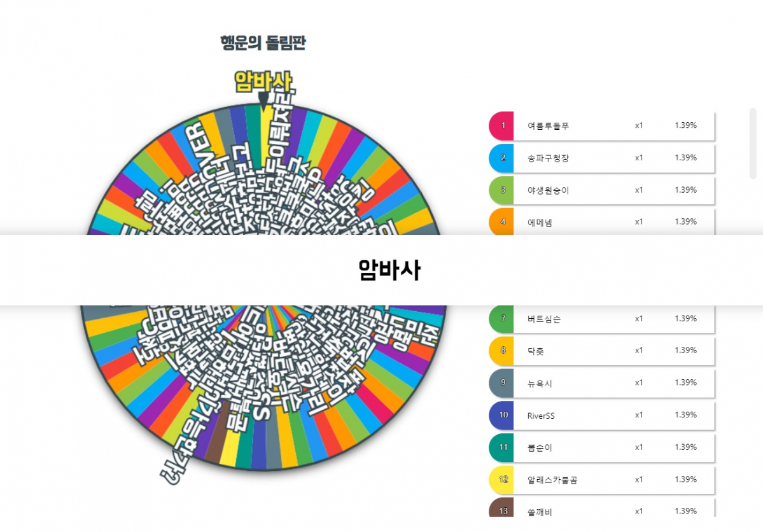Select the blue number 2 badge
The image size is (763, 532).
(x=501, y=158)
